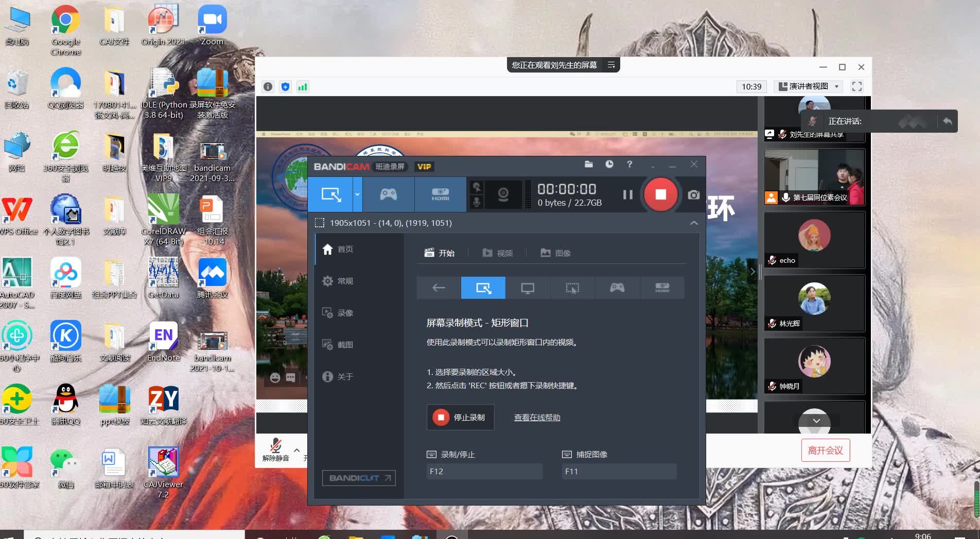Click the 录制/停止 hotkey field F12

coord(484,471)
